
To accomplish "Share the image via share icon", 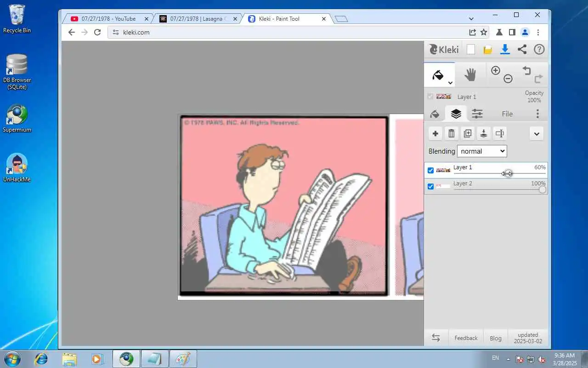I will (x=522, y=49).
